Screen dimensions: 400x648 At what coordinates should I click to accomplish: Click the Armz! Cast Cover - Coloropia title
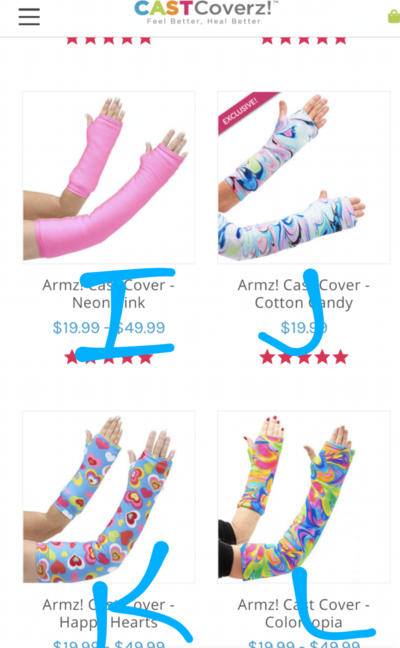point(304,613)
